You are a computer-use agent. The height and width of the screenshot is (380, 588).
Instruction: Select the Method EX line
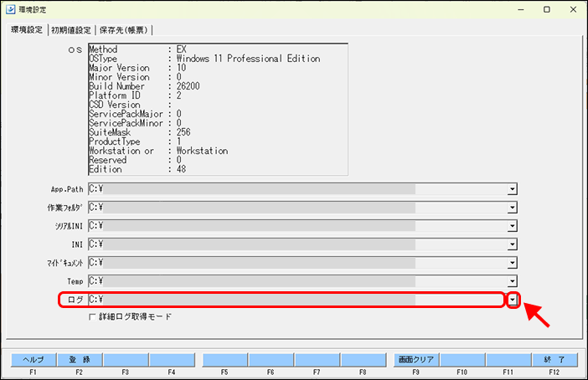pos(137,49)
